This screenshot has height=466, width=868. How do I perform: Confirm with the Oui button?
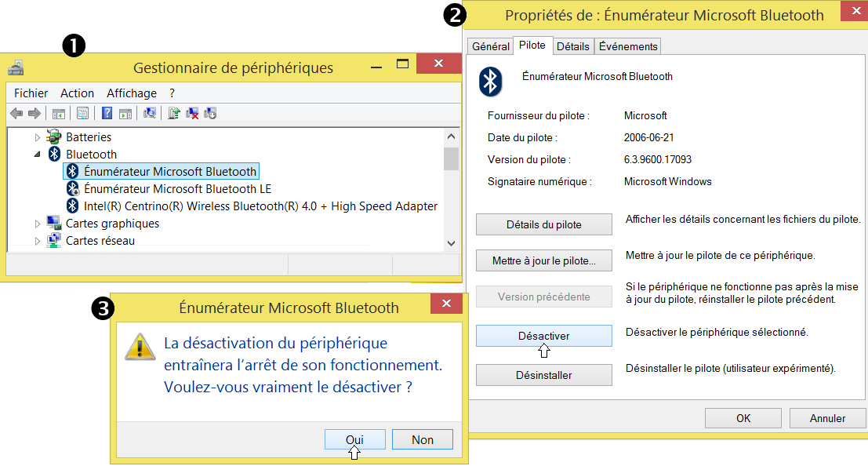354,439
